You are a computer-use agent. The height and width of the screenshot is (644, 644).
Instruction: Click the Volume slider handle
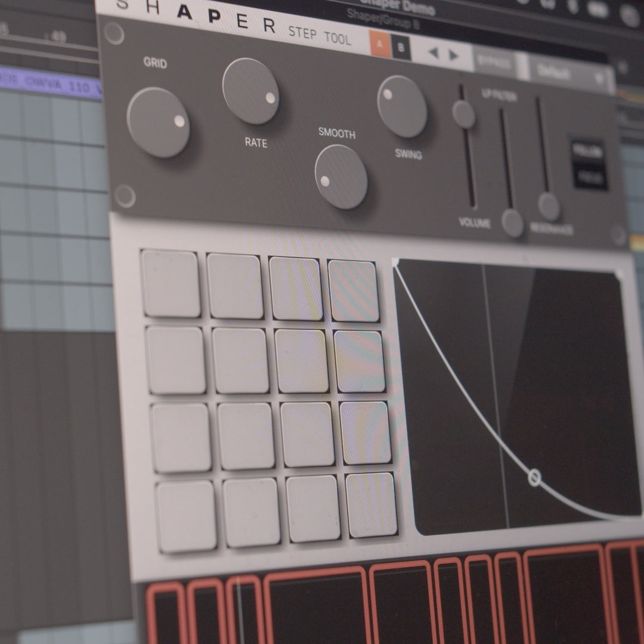click(463, 114)
